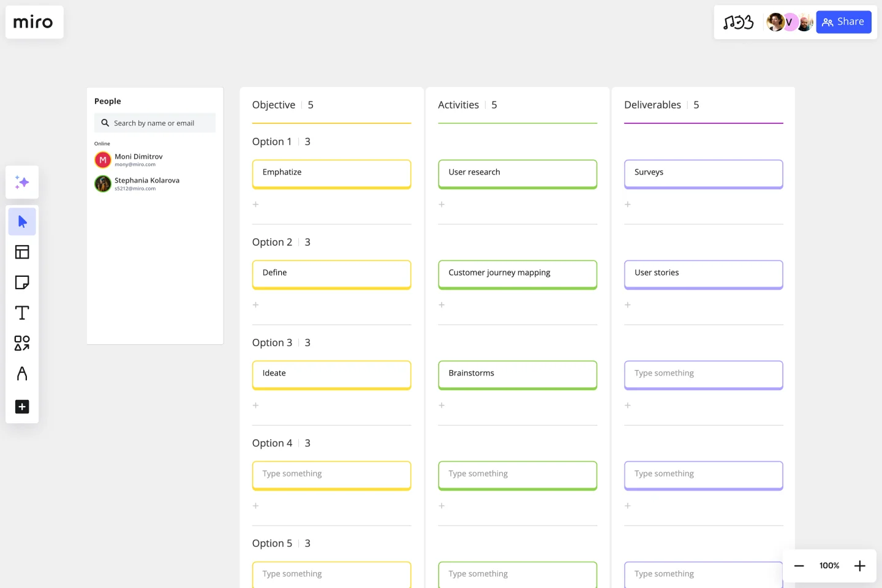
Task: Click empty Deliverables card in Option 3 row
Action: click(x=704, y=375)
